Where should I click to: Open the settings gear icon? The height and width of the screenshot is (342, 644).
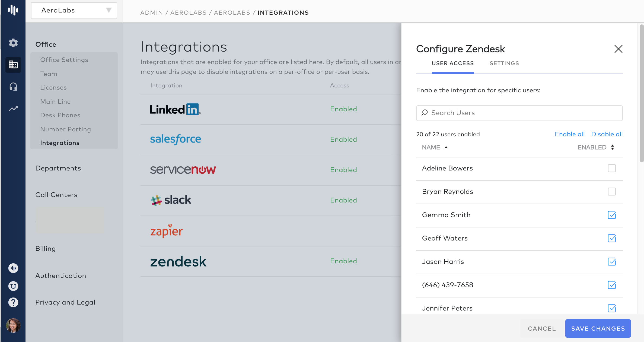click(13, 43)
